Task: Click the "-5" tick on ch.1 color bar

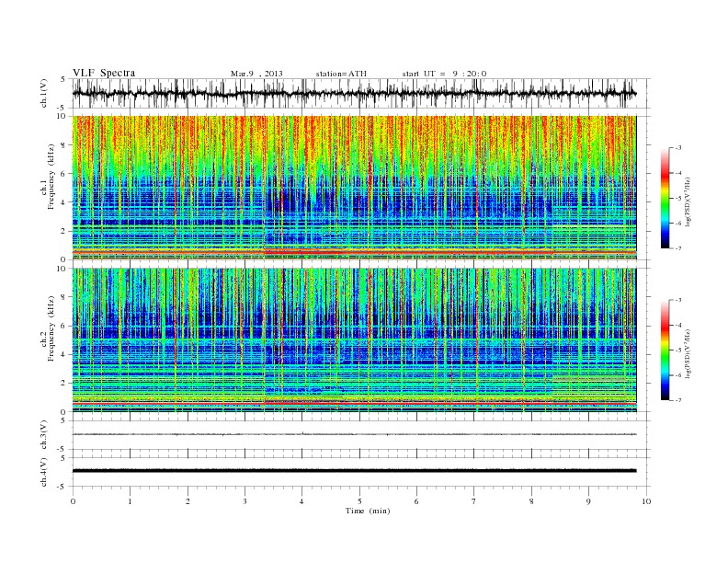Action: point(678,199)
